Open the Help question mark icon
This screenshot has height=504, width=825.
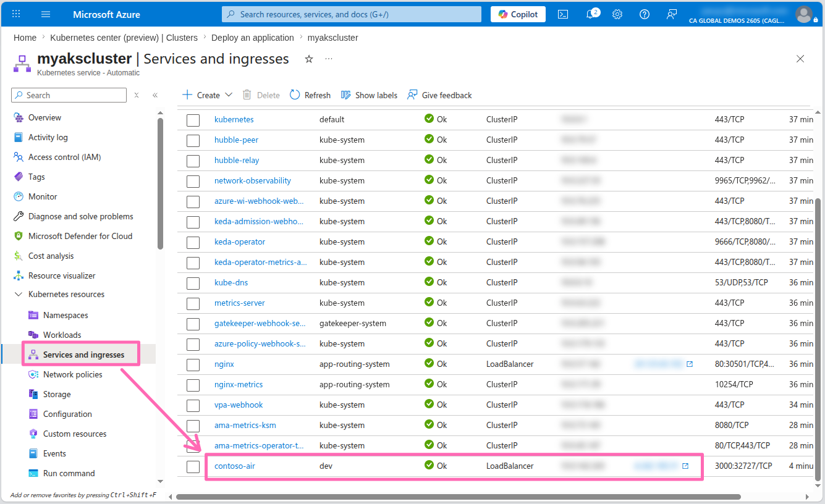pos(645,14)
